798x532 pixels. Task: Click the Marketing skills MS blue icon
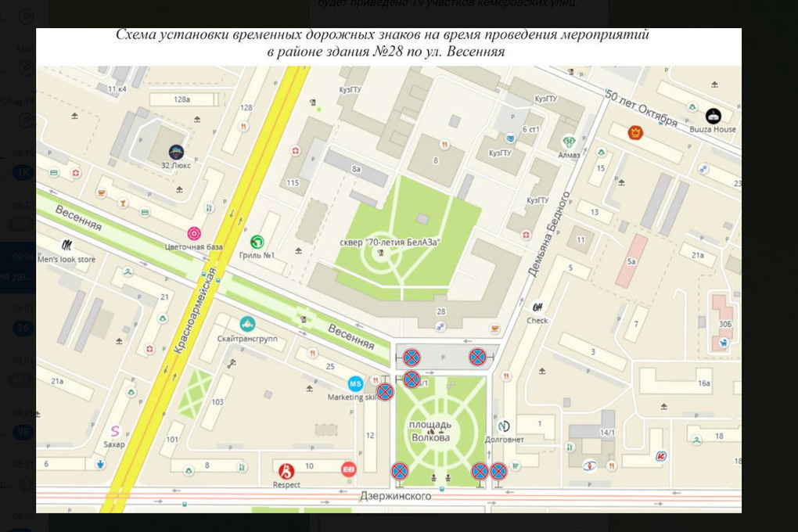tap(355, 383)
